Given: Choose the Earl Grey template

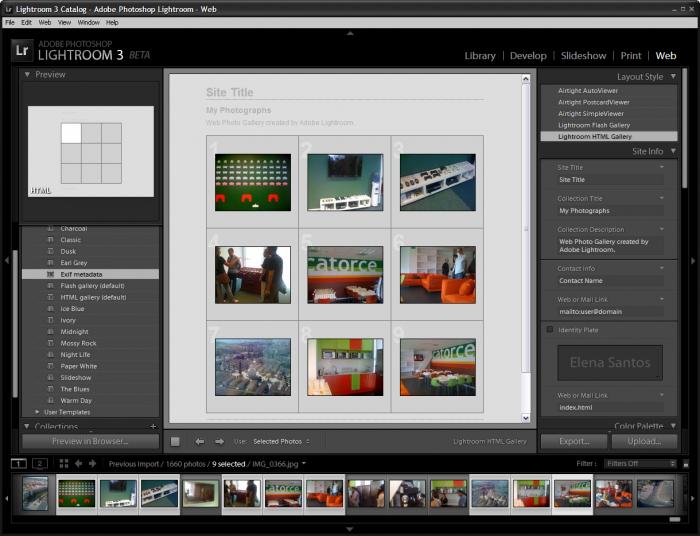Looking at the screenshot, I should click(x=74, y=263).
